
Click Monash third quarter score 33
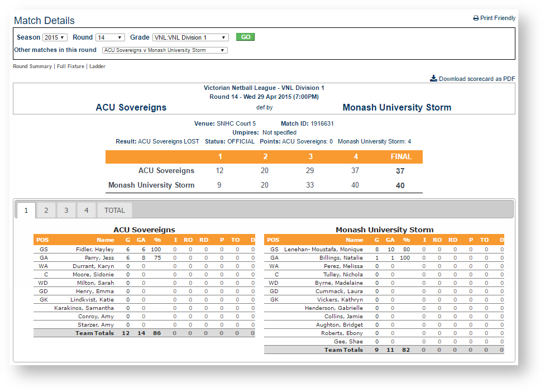pyautogui.click(x=310, y=185)
